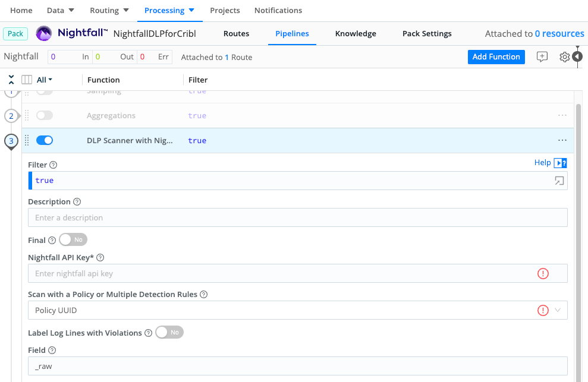
Task: Click the column layout icon near All
Action: tap(27, 80)
